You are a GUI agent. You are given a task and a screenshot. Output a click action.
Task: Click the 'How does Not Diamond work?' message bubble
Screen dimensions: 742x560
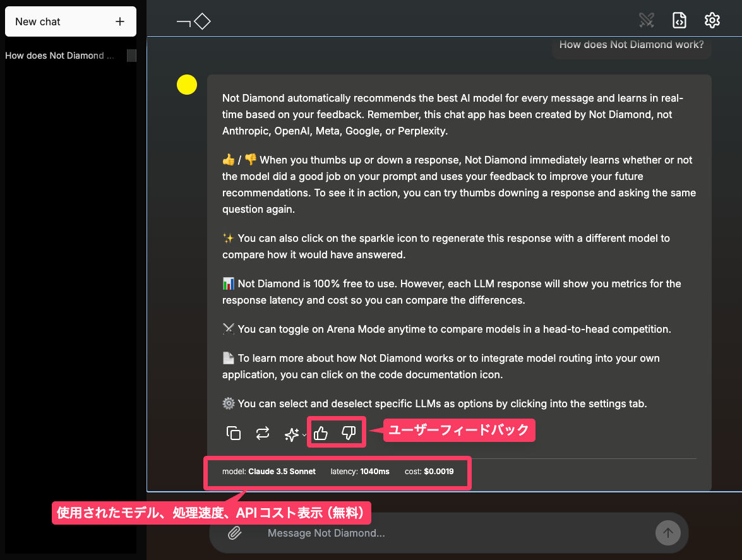point(631,45)
